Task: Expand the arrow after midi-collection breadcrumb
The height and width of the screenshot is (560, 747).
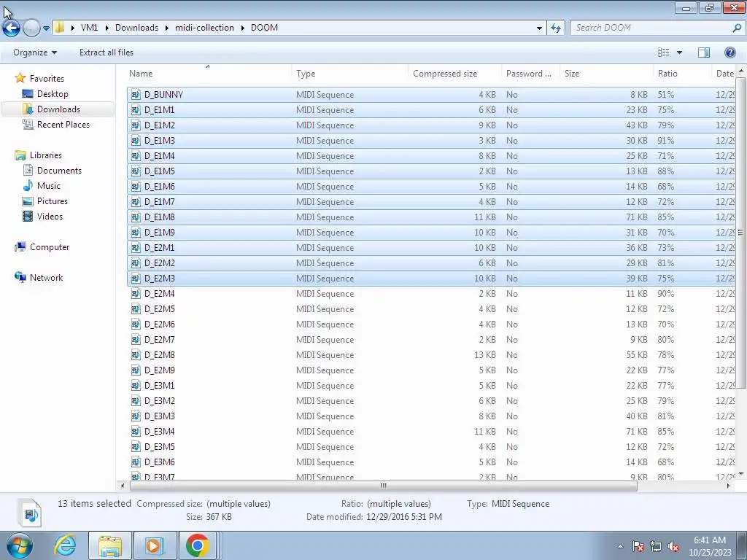Action: tap(242, 28)
